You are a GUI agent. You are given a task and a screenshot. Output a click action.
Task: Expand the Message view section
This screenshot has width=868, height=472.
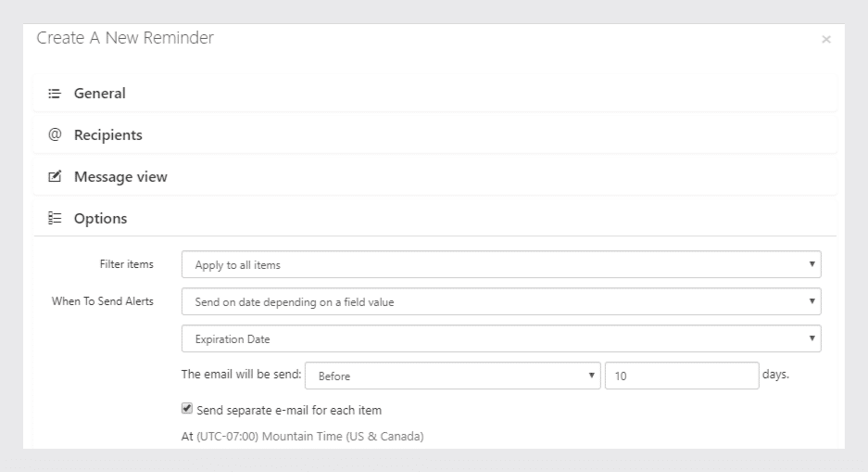click(x=435, y=177)
